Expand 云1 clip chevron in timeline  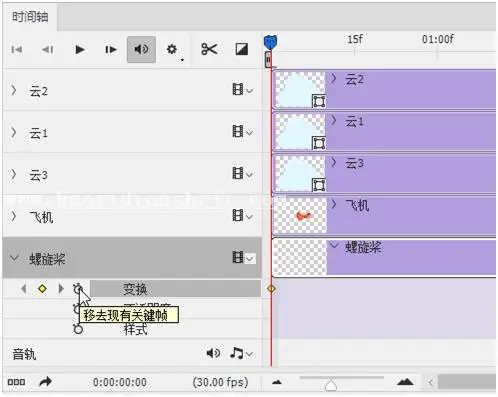[x=334, y=121]
